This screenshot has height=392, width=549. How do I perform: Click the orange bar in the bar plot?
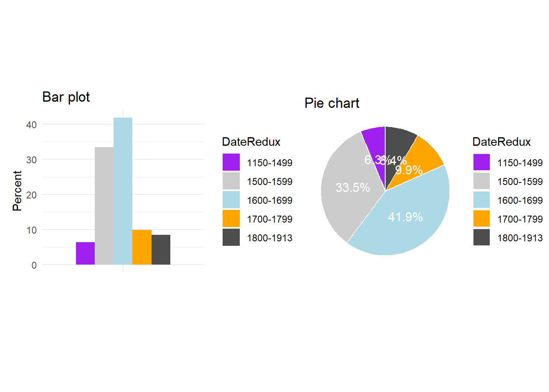142,247
